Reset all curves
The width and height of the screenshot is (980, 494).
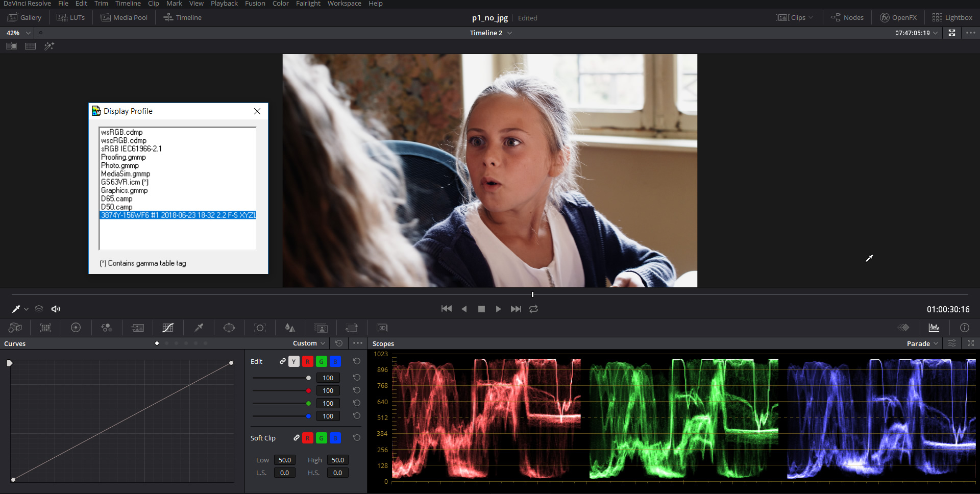tap(339, 343)
